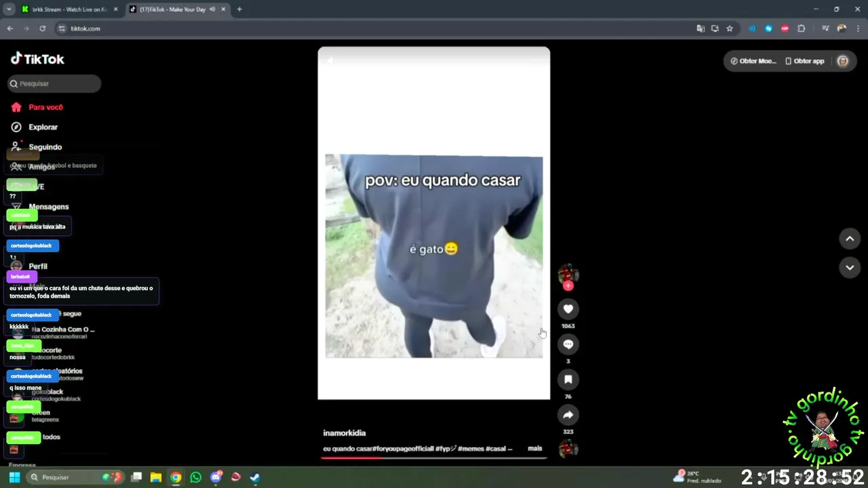The image size is (868, 488).
Task: Open the Perfil page
Action: (38, 266)
